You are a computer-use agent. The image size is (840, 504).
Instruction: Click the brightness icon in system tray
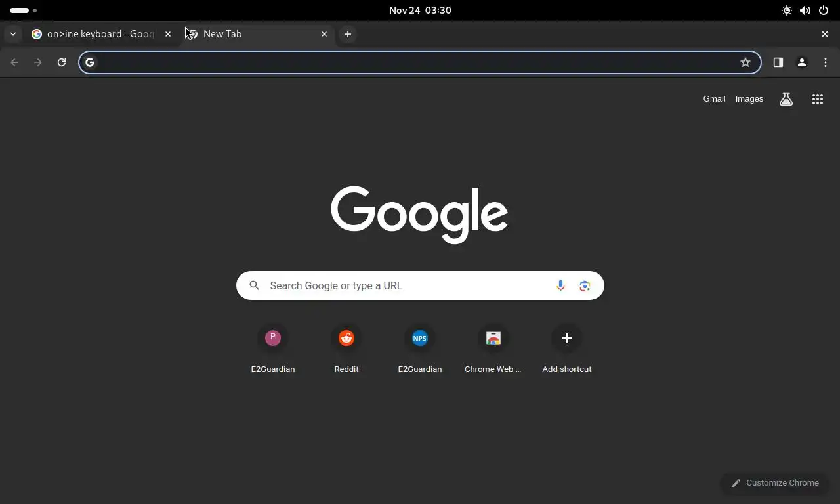tap(787, 10)
